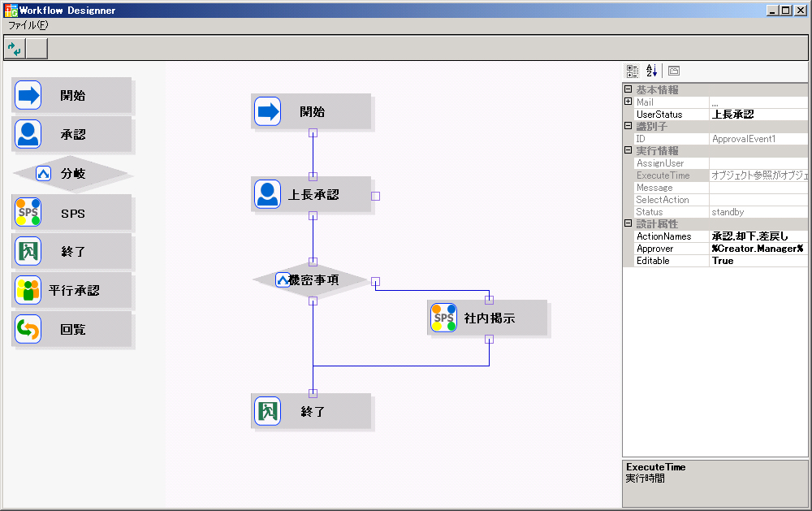Open the ファイル(F) menu
This screenshot has width=812, height=511.
(28, 25)
